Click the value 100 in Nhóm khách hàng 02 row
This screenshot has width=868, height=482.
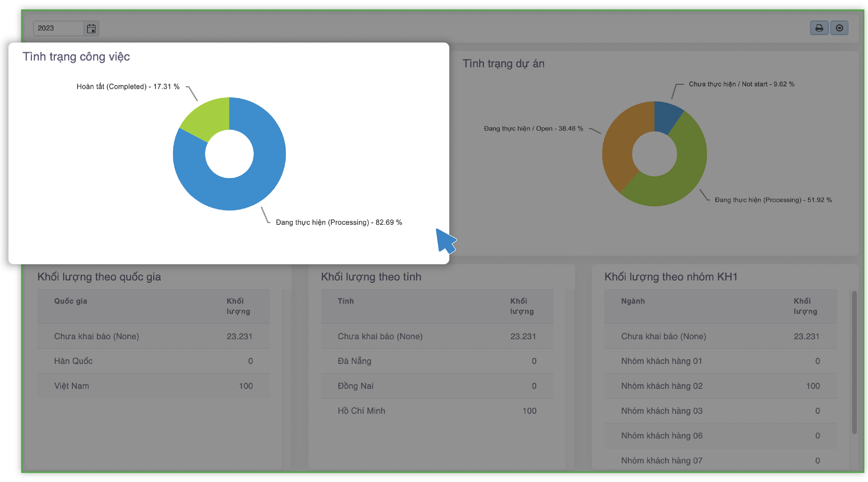813,386
